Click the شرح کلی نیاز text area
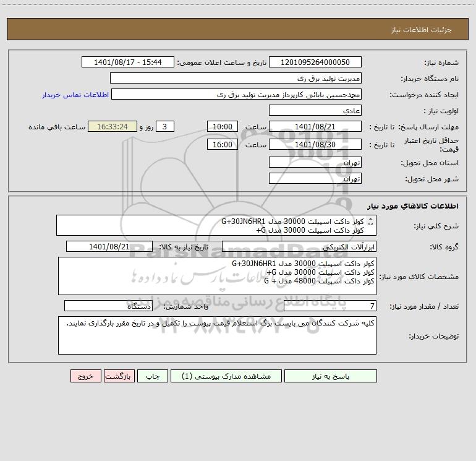The image size is (476, 461). 216,225
